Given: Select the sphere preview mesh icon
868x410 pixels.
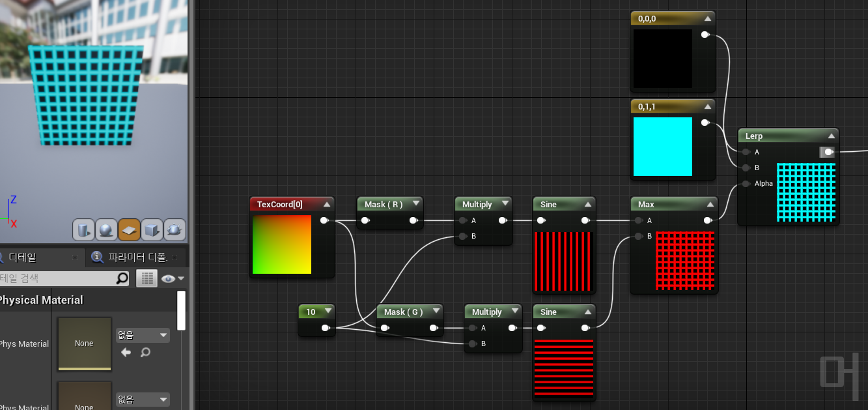Looking at the screenshot, I should pos(106,230).
